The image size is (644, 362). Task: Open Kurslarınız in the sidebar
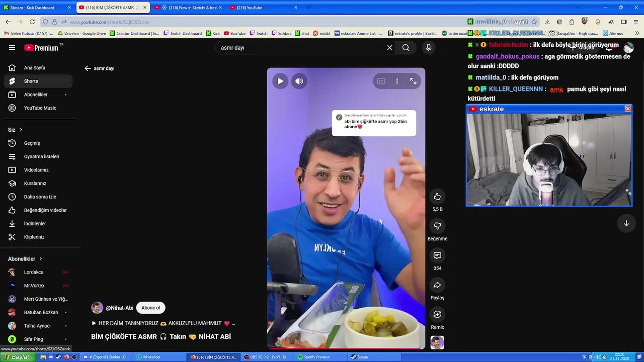[38, 184]
